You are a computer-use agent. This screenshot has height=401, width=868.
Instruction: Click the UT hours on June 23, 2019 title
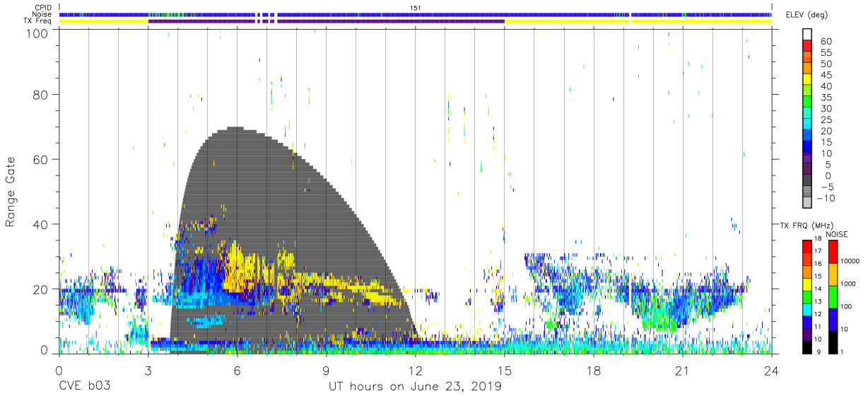pos(415,387)
